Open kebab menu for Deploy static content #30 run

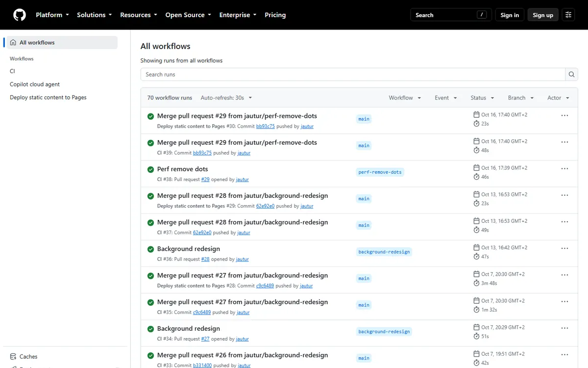pyautogui.click(x=564, y=116)
